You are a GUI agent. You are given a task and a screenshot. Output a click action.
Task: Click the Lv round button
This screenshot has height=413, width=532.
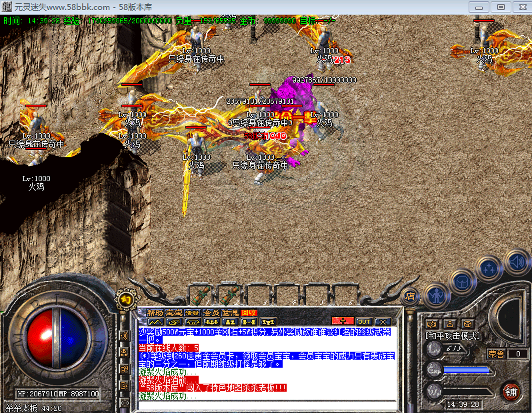click(x=433, y=349)
